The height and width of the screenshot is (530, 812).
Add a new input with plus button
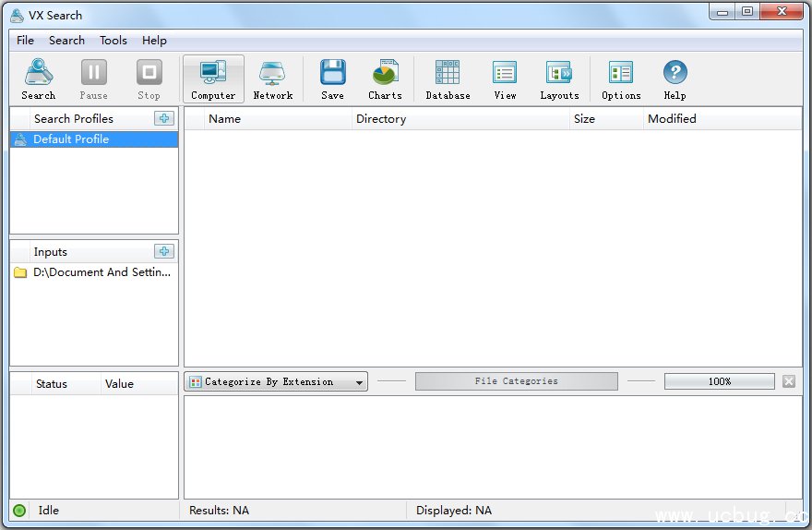[x=163, y=251]
